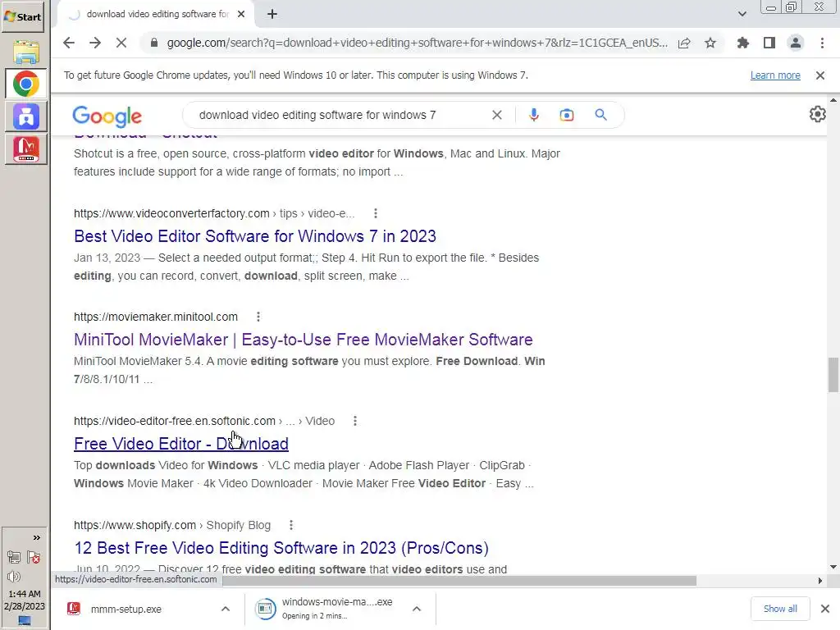The image size is (840, 630).
Task: Bookmark this tab with the star icon
Action: tap(710, 43)
